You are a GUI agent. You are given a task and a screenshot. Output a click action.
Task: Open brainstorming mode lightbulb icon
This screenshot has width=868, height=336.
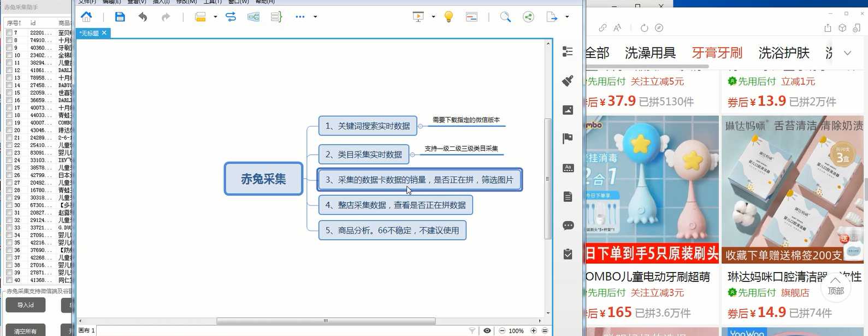448,17
